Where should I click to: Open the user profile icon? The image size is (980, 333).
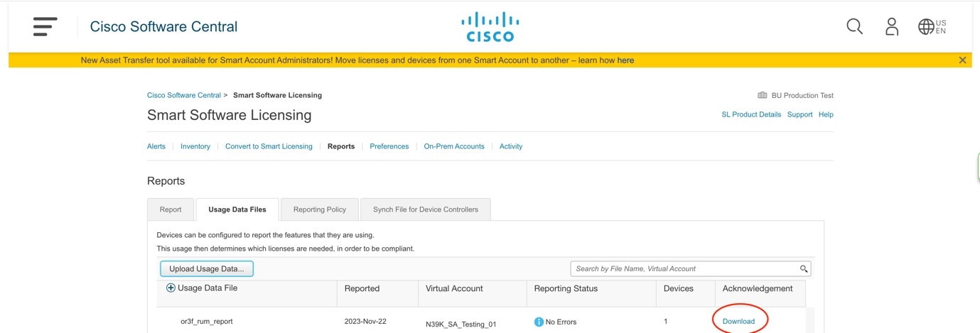[891, 27]
